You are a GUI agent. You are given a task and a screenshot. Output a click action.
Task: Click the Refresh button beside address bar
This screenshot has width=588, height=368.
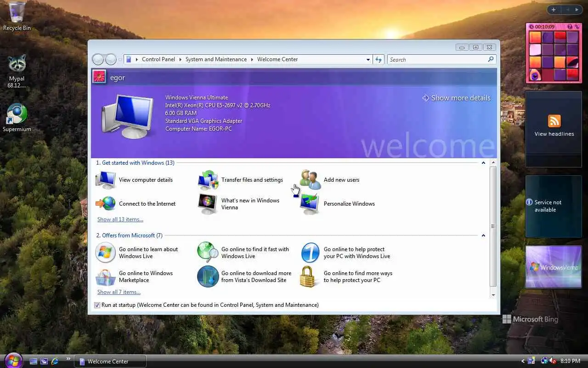point(379,59)
